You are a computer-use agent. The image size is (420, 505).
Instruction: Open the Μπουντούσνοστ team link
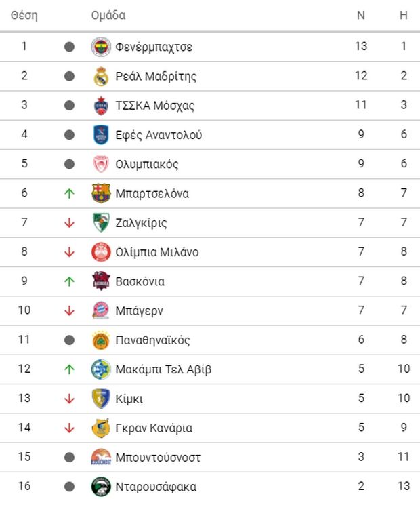(x=158, y=458)
